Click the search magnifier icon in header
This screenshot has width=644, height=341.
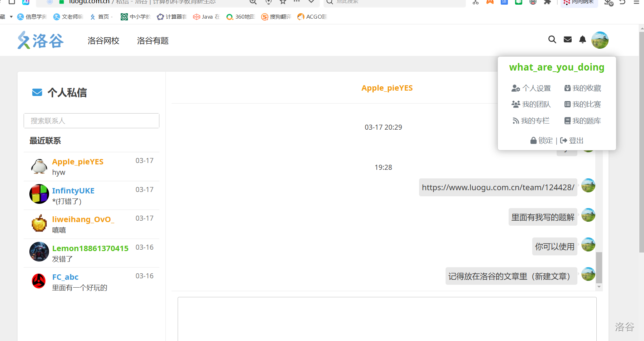(552, 39)
